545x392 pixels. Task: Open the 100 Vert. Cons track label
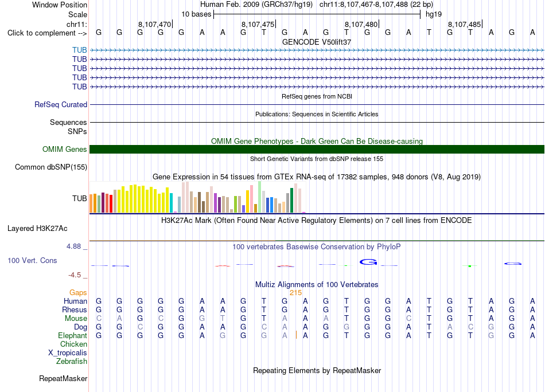click(x=32, y=260)
